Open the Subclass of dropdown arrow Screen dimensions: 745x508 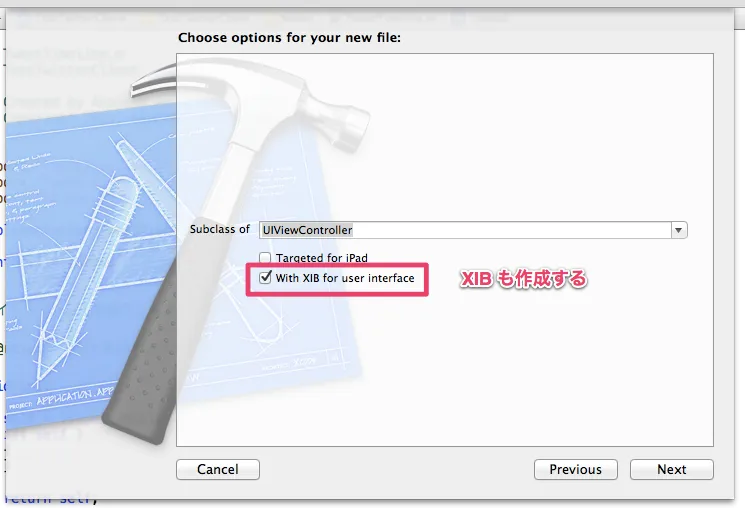click(678, 230)
